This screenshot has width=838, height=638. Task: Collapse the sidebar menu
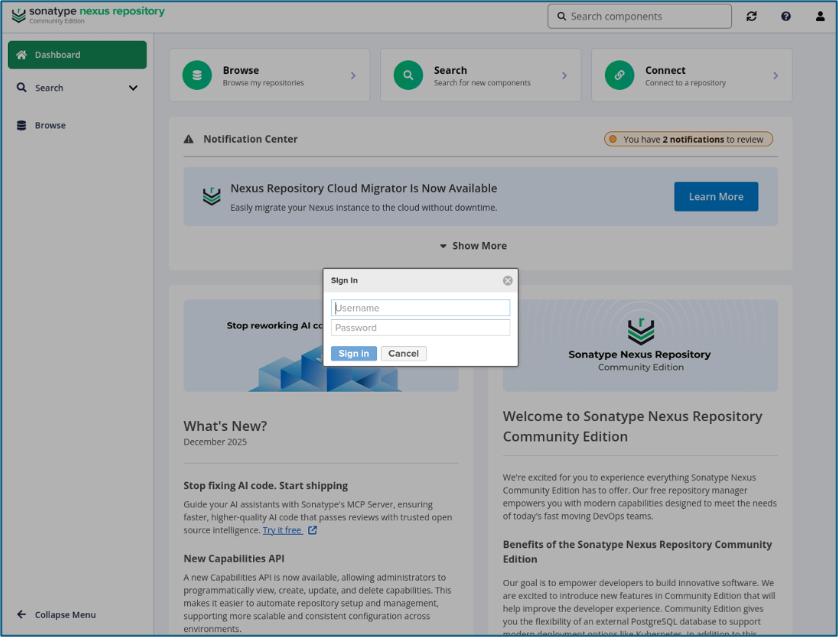[57, 615]
